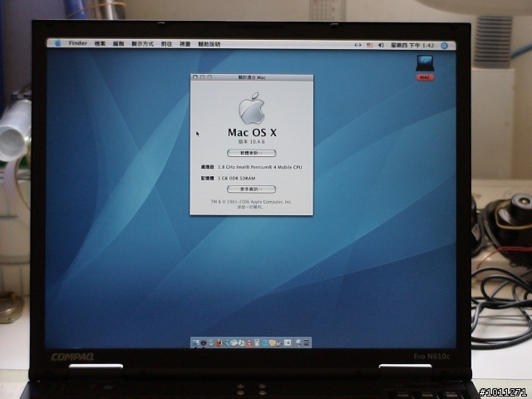Open the 輔助說明 menu
Viewport: 532px width, 399px height.
(209, 44)
